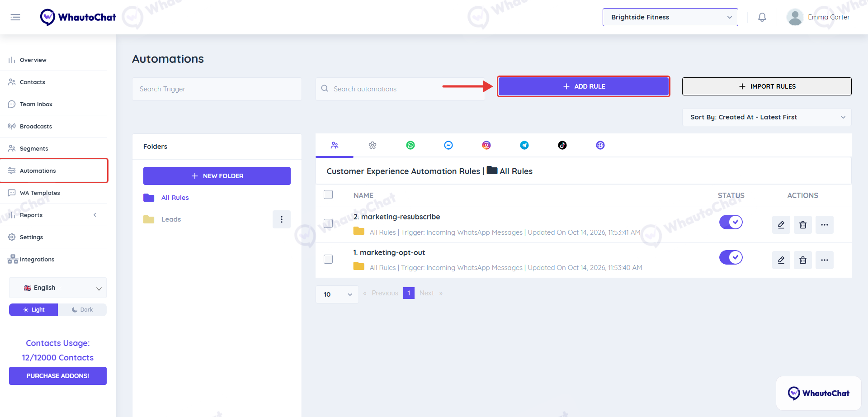Switch to Light theme
The image size is (868, 417).
(33, 310)
